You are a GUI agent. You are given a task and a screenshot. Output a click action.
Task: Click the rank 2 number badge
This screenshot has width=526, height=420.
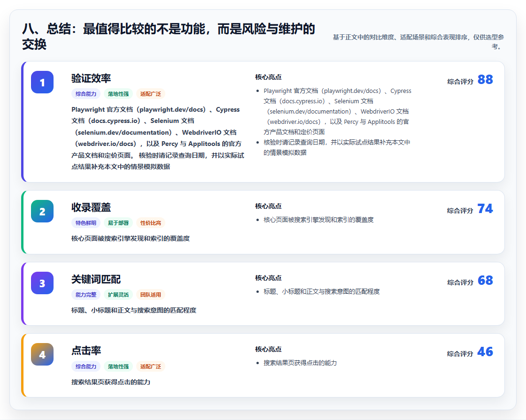tap(42, 211)
